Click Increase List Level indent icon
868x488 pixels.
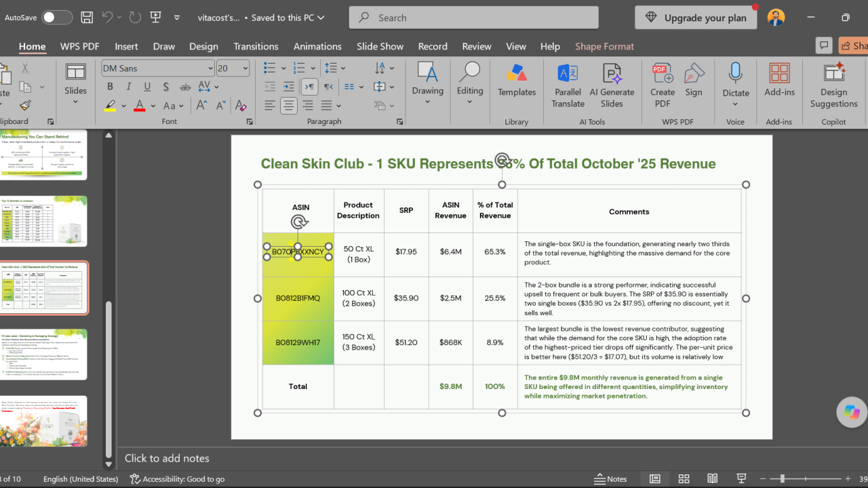[x=289, y=87]
